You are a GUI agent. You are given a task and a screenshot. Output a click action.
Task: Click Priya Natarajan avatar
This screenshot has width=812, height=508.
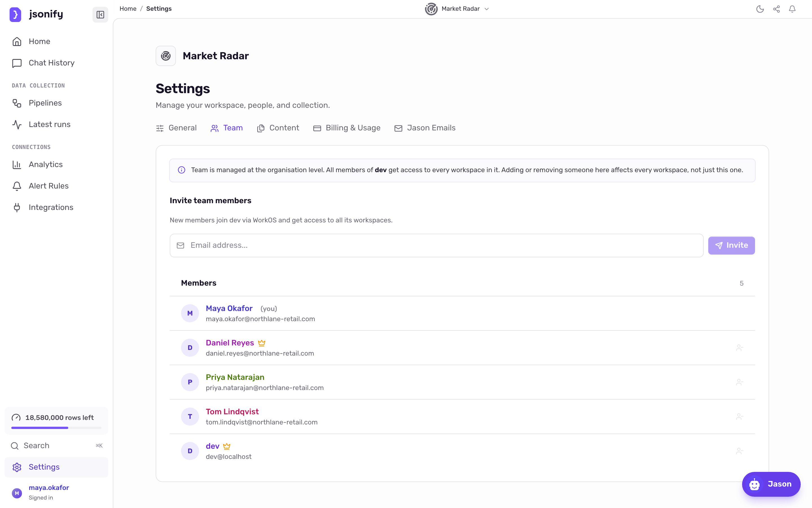(190, 382)
